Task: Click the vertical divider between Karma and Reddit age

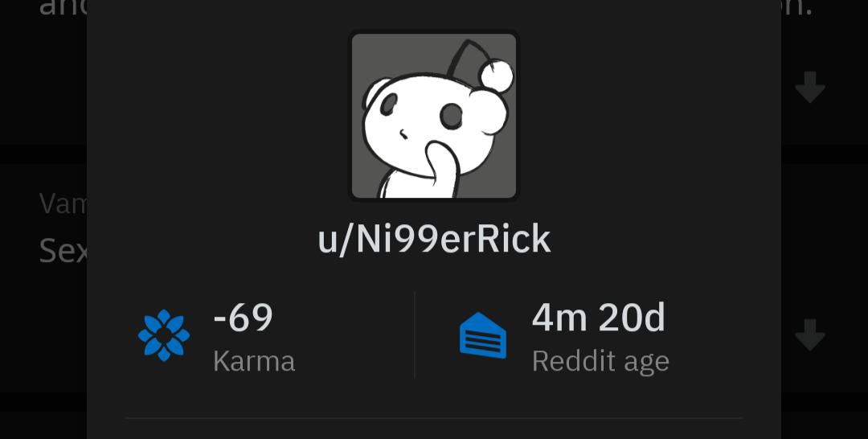Action: (x=415, y=335)
